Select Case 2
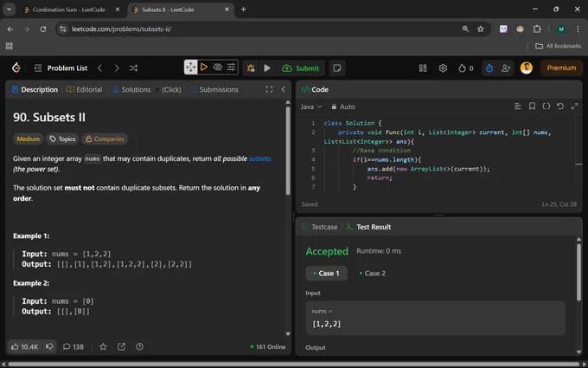The image size is (588, 368). pos(372,273)
